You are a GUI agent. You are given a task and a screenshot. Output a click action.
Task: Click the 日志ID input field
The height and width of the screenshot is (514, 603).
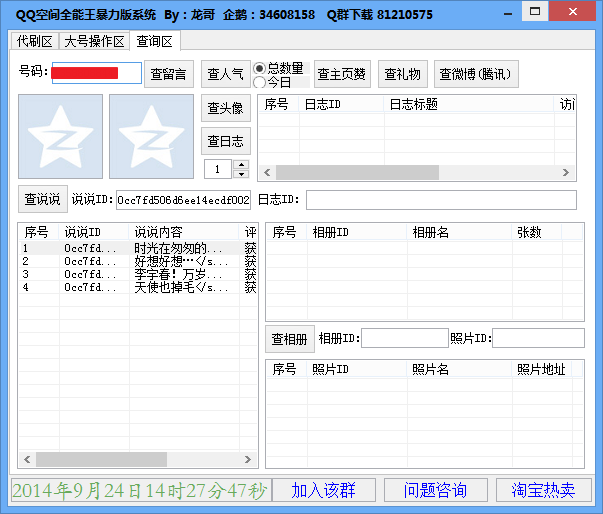click(441, 200)
